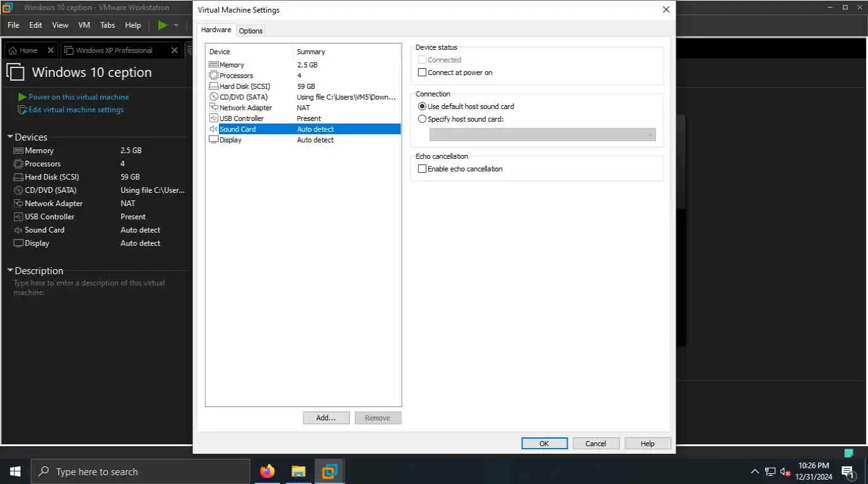Image resolution: width=868 pixels, height=484 pixels.
Task: Click the Processors icon in main window Devices
Action: click(18, 164)
